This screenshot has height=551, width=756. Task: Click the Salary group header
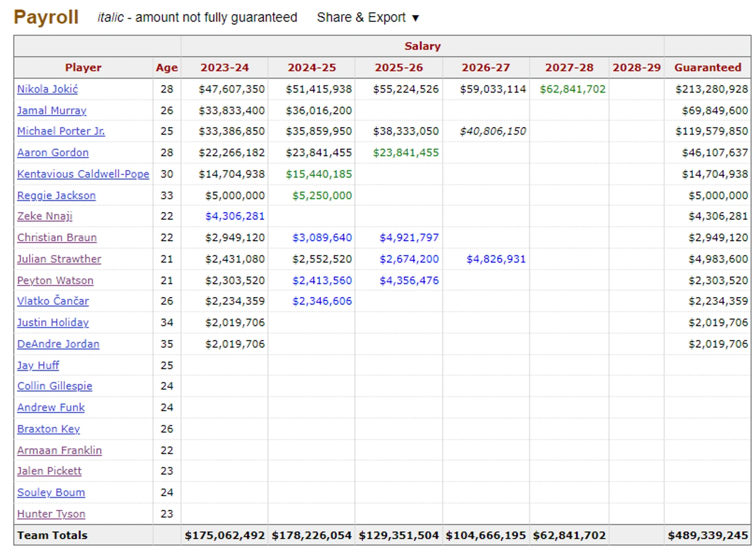(423, 46)
